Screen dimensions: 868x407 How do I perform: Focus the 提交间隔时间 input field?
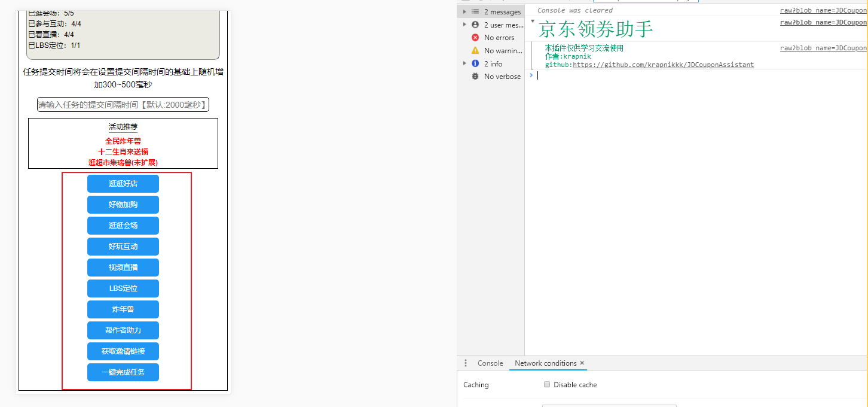coord(123,105)
